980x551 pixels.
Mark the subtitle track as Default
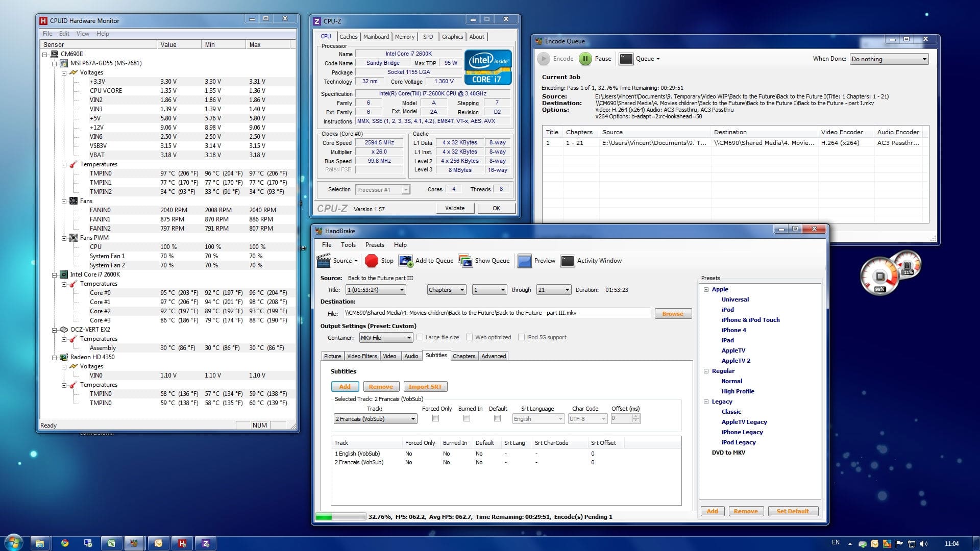click(x=497, y=418)
